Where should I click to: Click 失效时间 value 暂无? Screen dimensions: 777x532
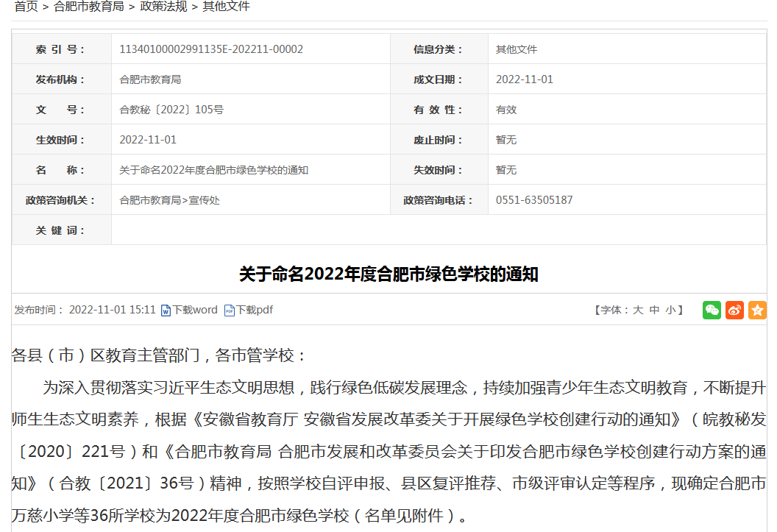(x=506, y=170)
